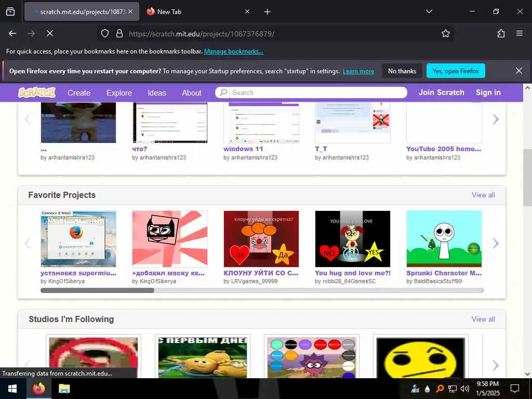The height and width of the screenshot is (399, 532).
Task: Click the Manage bookmarks link
Action: [233, 51]
